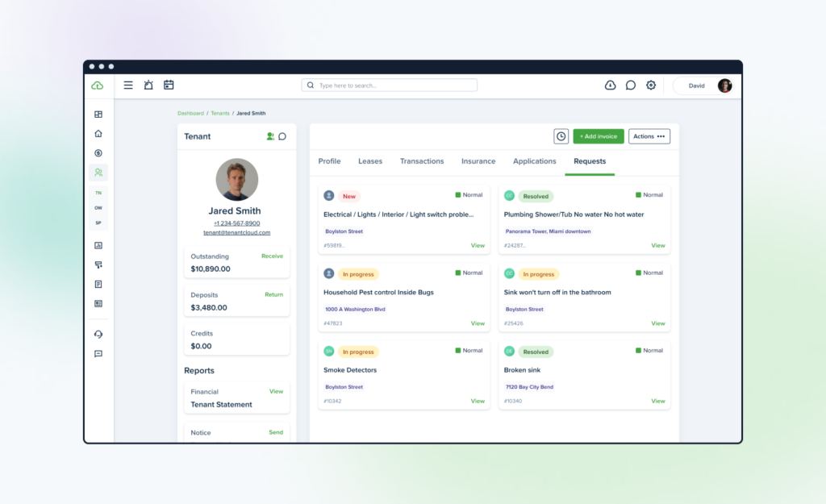Viewport: 826px width, 504px height.
Task: Select the Requests tab
Action: tap(590, 161)
